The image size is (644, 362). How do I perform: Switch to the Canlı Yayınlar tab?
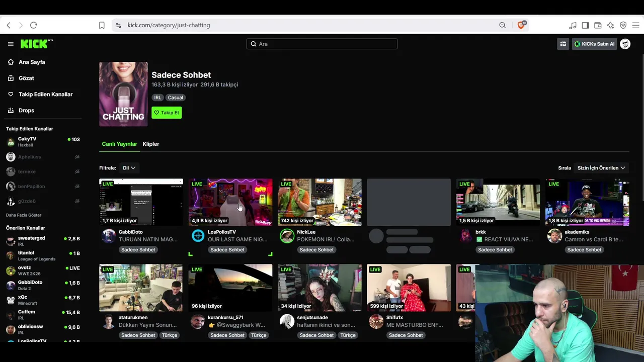pos(119,144)
